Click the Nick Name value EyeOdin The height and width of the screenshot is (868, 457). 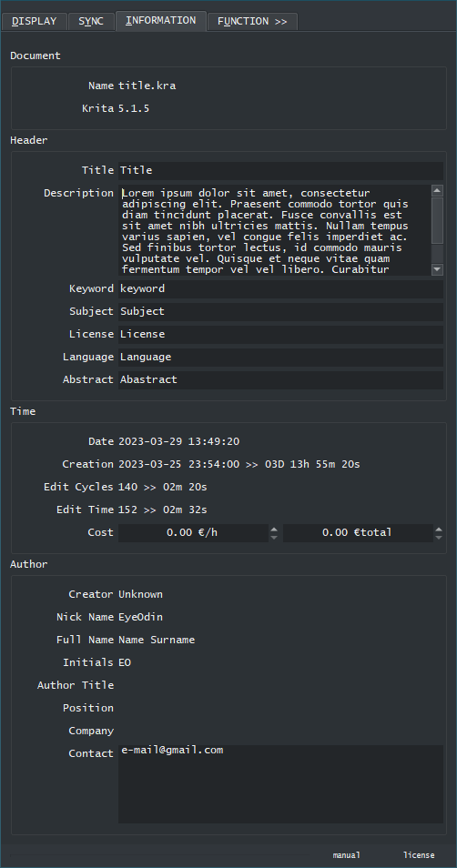coord(141,617)
